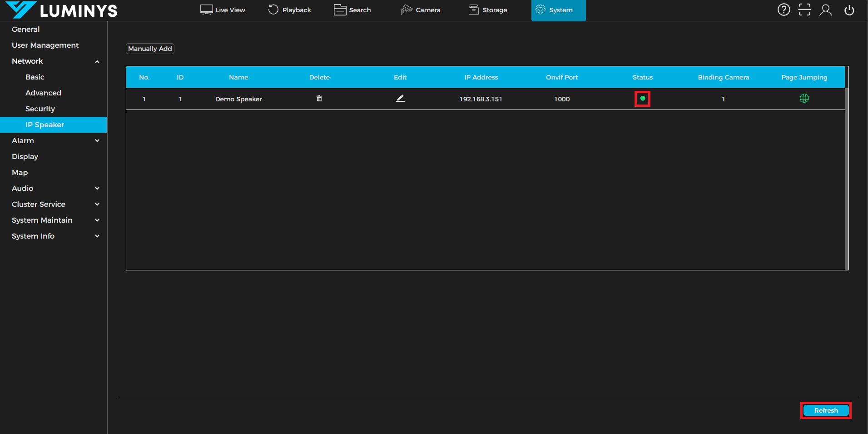Click the help question mark icon

point(784,10)
